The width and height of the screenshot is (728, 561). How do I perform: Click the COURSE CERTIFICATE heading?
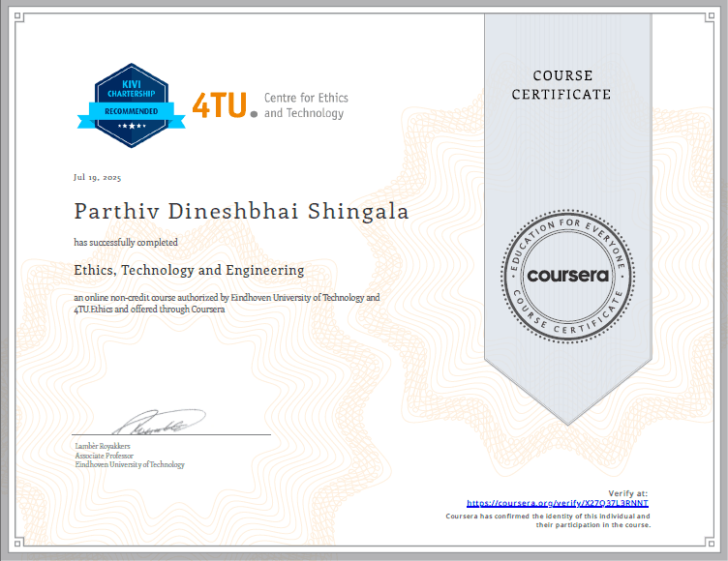tap(561, 85)
